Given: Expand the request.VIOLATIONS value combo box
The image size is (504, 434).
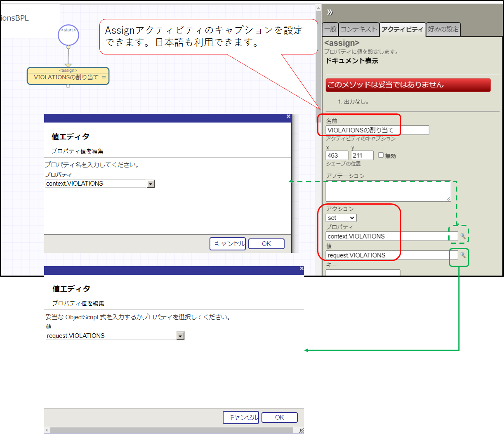Looking at the screenshot, I should coord(180,336).
